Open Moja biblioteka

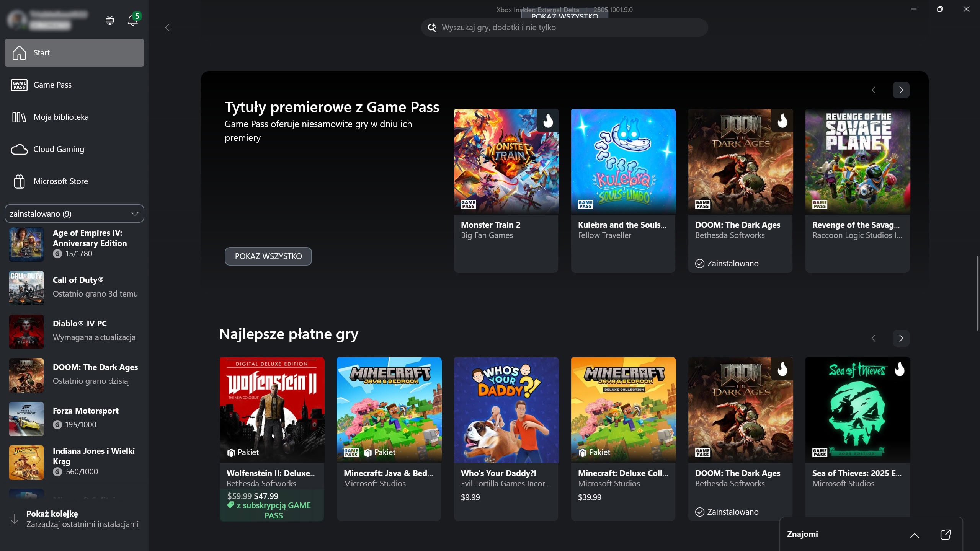tap(74, 117)
